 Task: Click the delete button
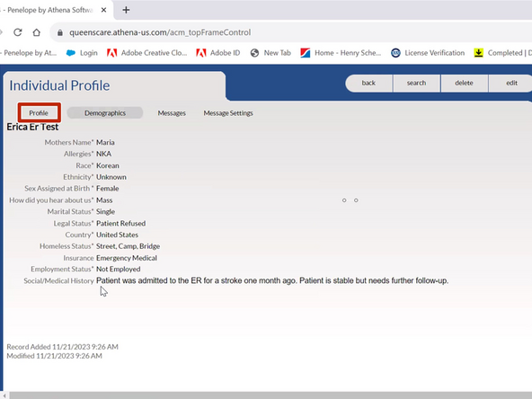point(464,83)
